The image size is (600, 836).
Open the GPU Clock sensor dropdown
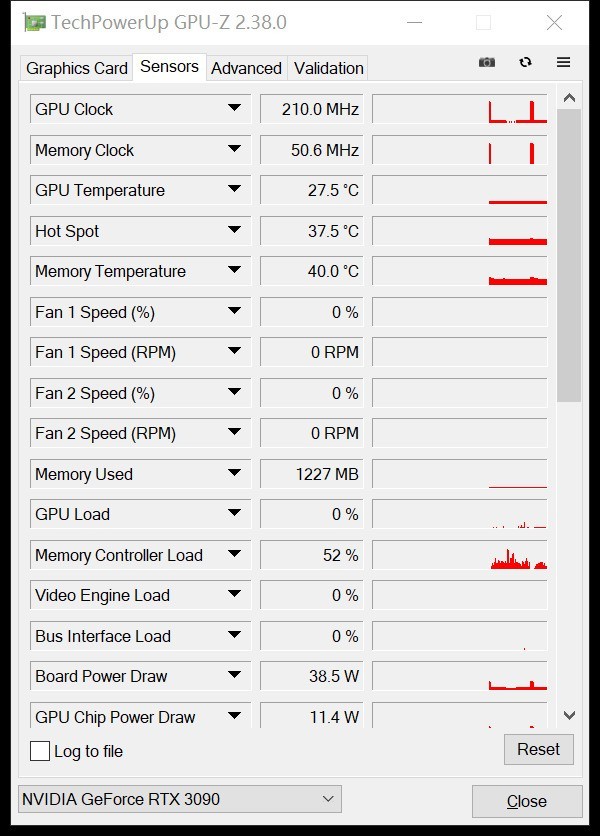(237, 108)
